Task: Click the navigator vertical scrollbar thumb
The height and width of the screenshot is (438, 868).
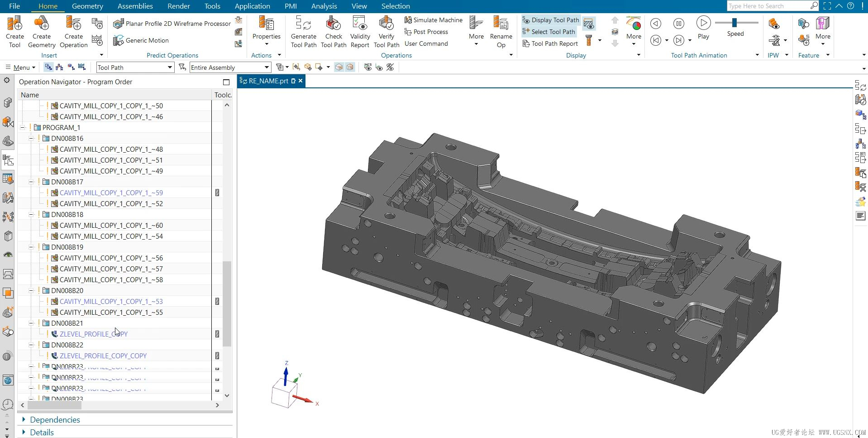Action: (x=227, y=303)
